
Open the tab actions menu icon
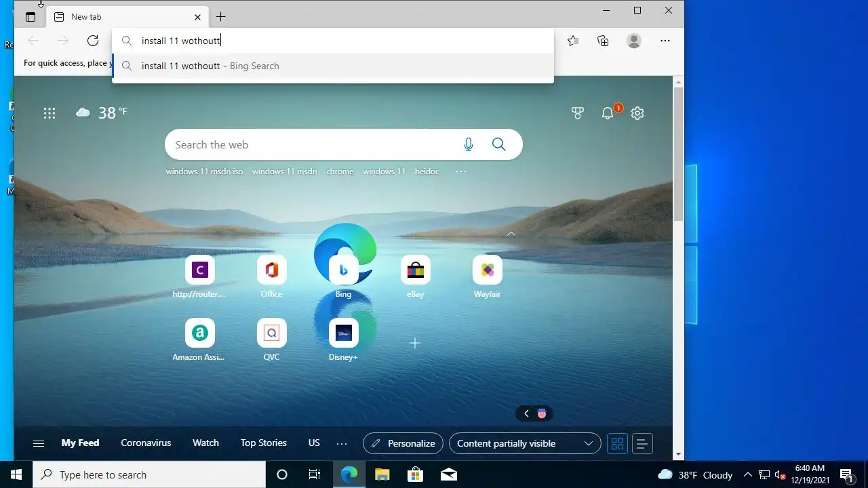coord(31,17)
